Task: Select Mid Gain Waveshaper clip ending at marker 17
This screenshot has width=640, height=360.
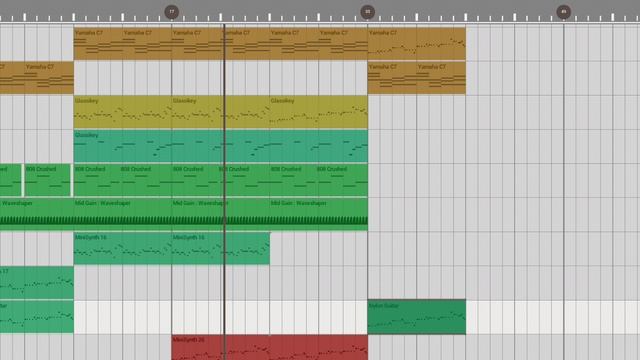Action: pos(123,214)
